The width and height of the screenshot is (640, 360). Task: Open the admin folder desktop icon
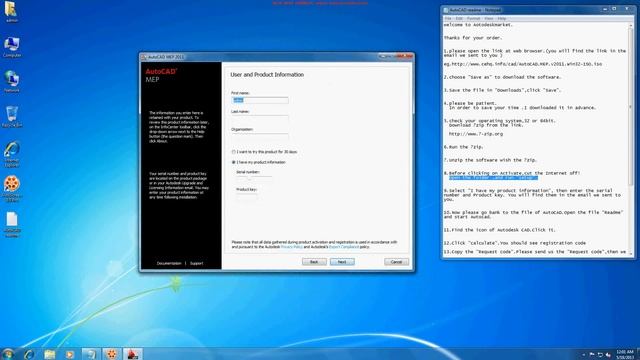coord(11,11)
